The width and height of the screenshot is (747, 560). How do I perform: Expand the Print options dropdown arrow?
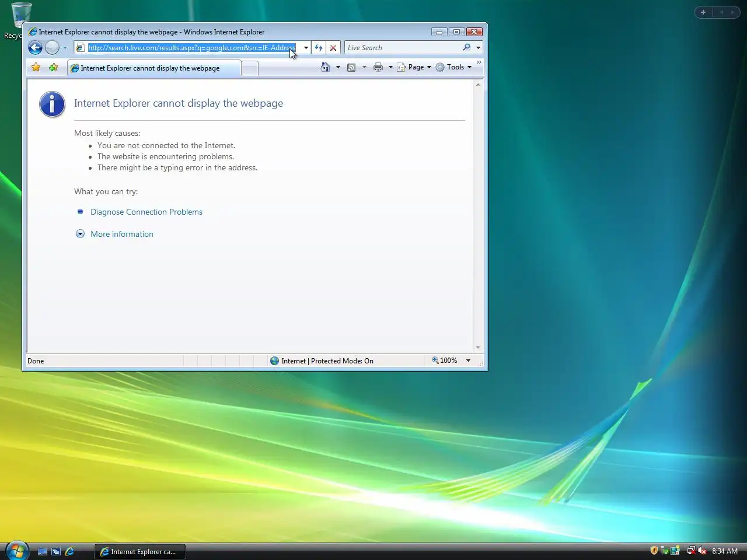tap(390, 67)
